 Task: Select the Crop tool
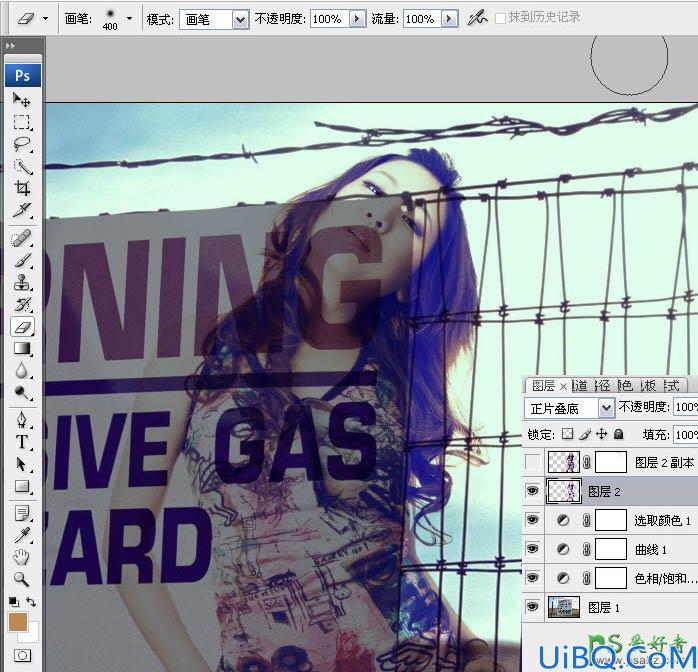click(21, 188)
